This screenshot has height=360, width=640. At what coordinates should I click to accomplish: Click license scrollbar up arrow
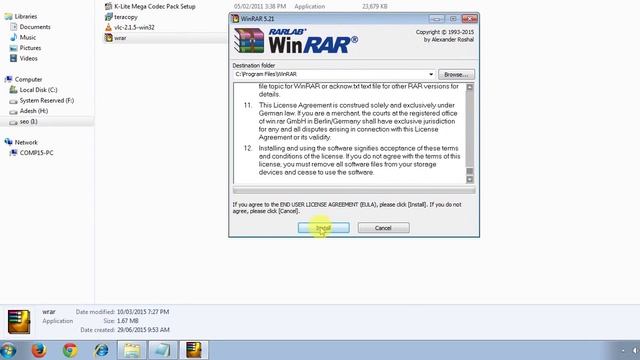click(x=469, y=87)
